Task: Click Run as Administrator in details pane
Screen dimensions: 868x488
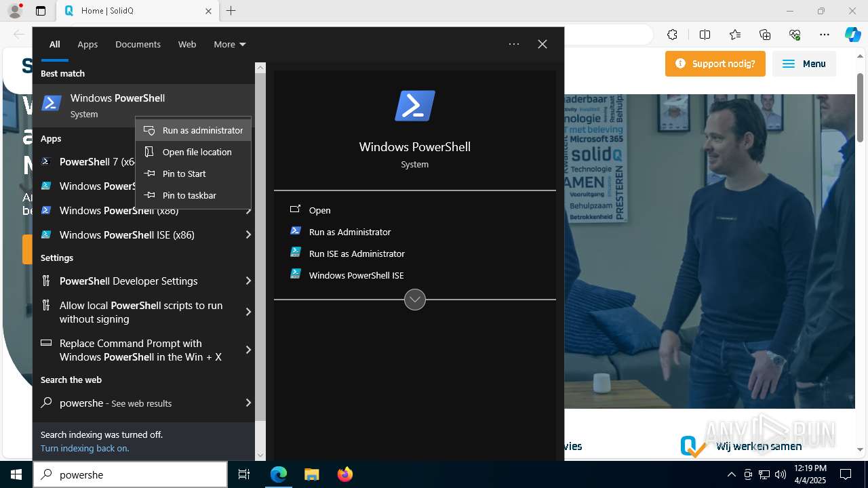Action: point(415,232)
